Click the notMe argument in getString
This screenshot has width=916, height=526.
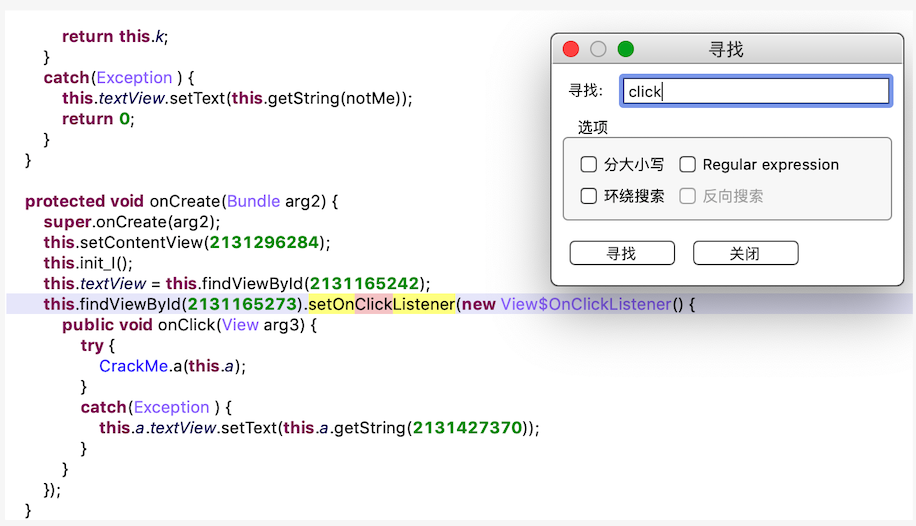point(372,98)
